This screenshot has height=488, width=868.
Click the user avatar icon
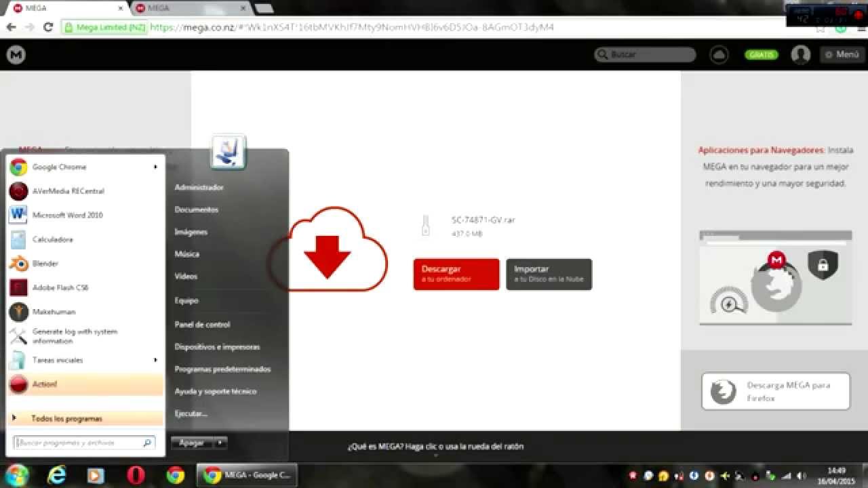click(801, 55)
